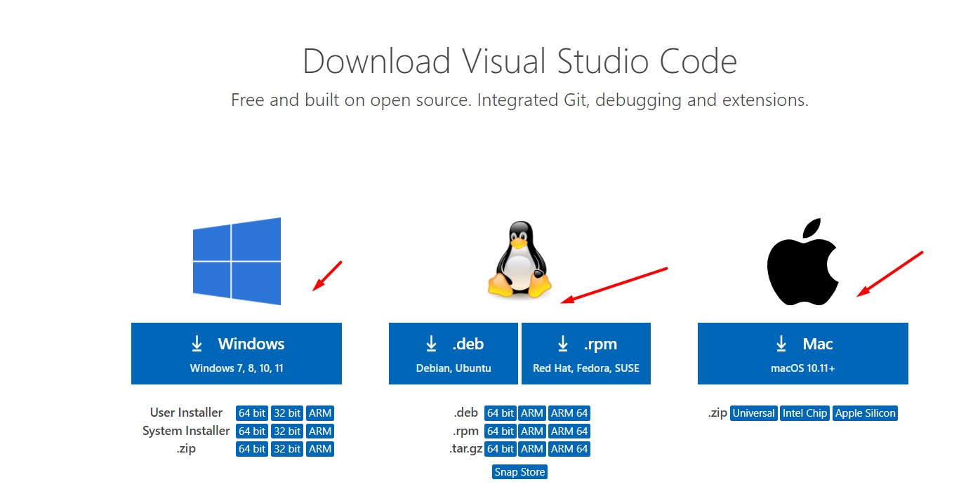Download the .deb package for Debian, Ubuntu
This screenshot has width=980, height=496.
(x=453, y=354)
